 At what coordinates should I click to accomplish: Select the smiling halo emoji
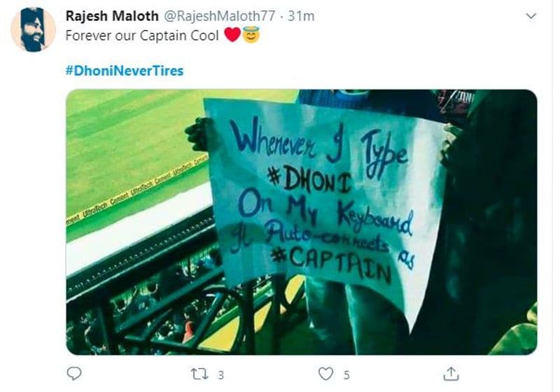pyautogui.click(x=251, y=34)
